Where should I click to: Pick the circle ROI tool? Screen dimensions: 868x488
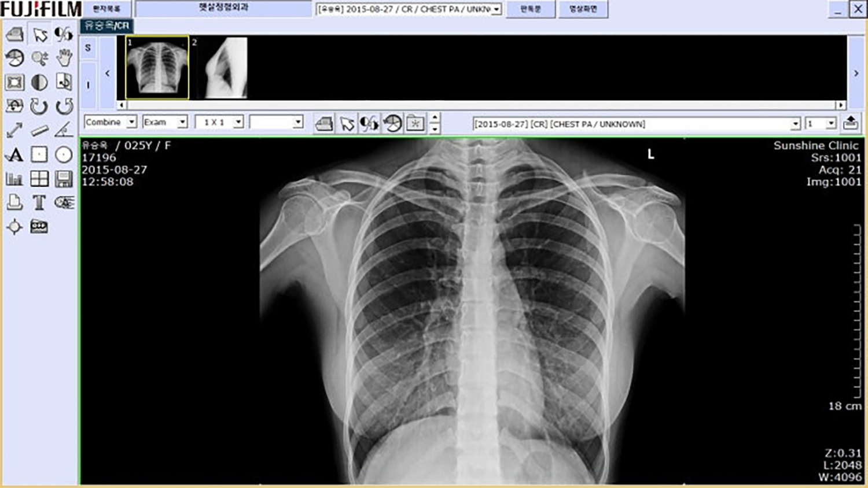click(x=64, y=154)
